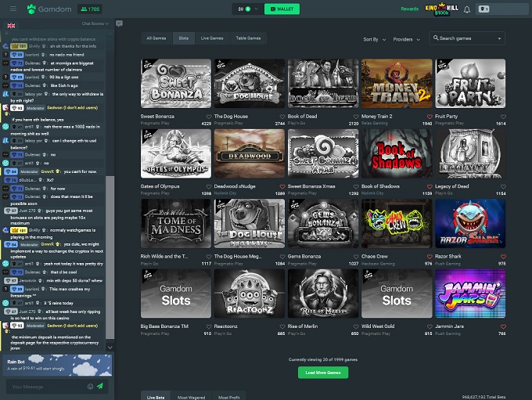Favorite Sweet Bonanza heart
Image resolution: width=532 pixels, height=400 pixels.
pyautogui.click(x=209, y=117)
